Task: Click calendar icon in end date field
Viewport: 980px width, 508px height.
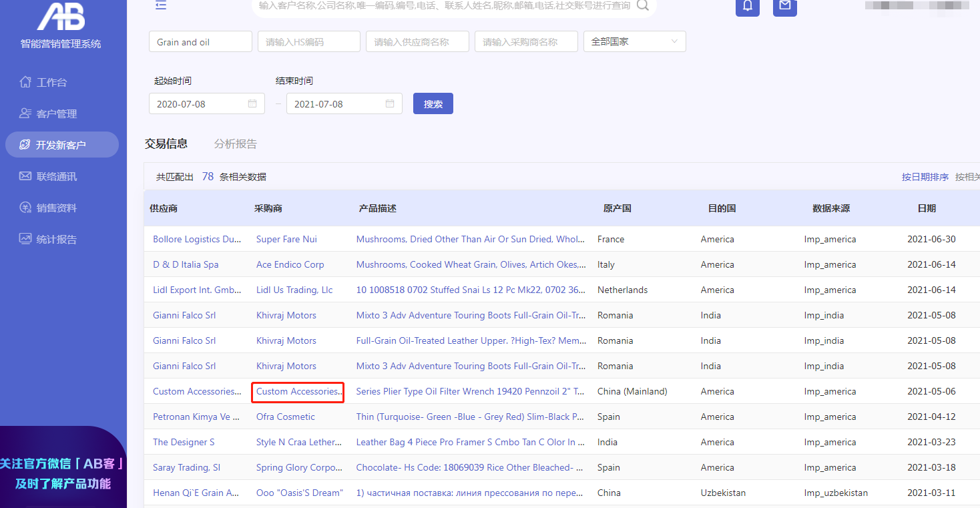Action: coord(390,104)
